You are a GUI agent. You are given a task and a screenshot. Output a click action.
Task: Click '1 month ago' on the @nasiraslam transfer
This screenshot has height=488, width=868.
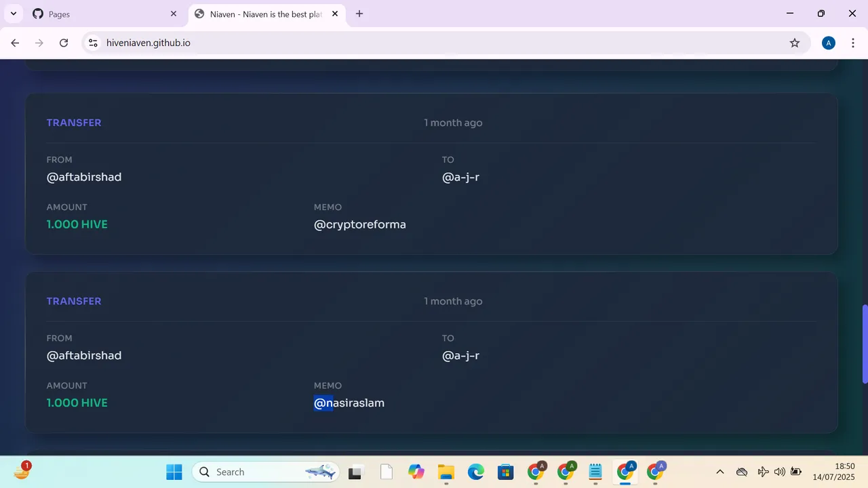[453, 301]
